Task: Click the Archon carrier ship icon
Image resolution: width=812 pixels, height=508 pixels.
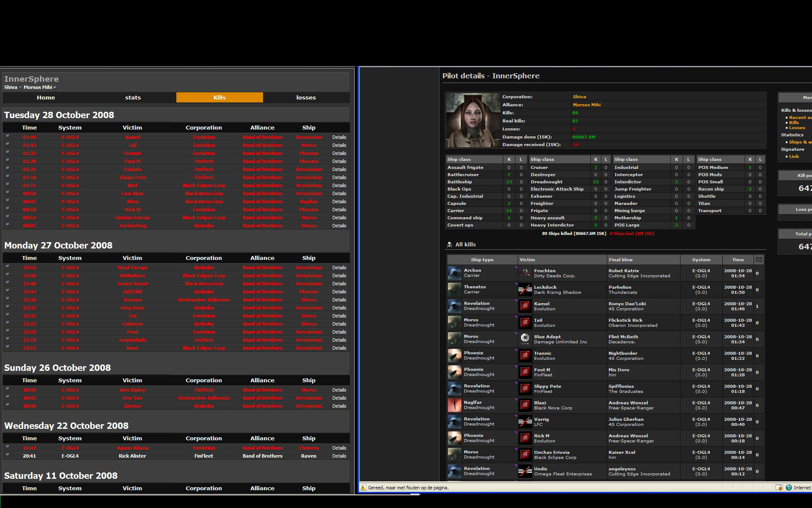Action: 454,273
